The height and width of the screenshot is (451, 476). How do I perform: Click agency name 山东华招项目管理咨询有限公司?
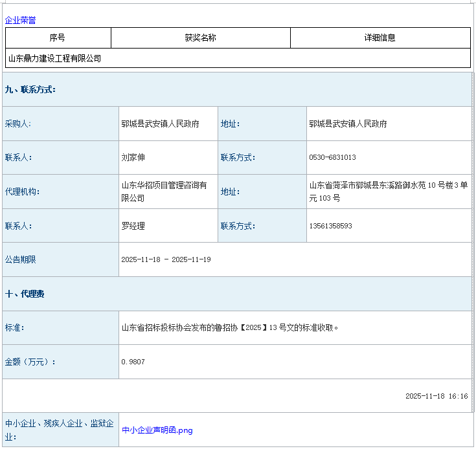(x=164, y=192)
